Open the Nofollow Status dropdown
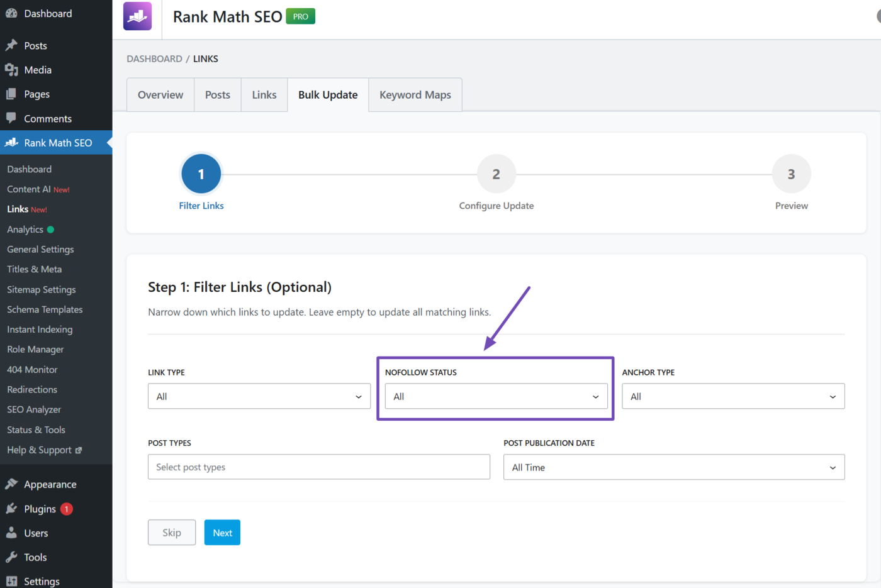 pyautogui.click(x=496, y=396)
